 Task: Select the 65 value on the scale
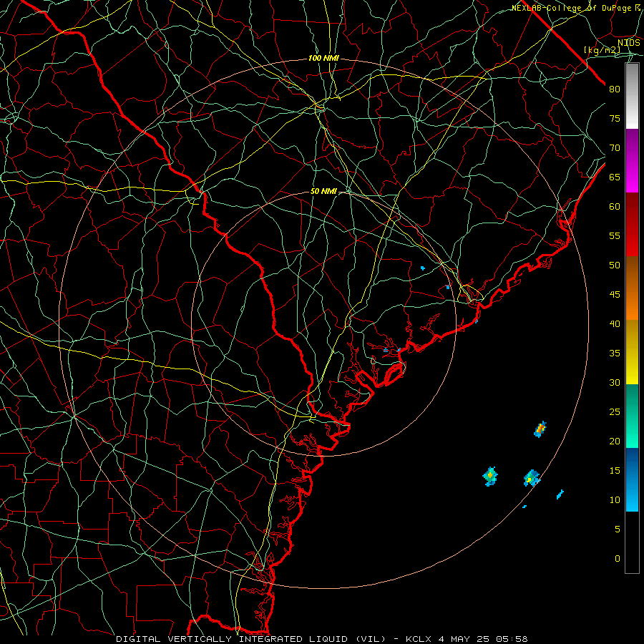[x=615, y=177]
